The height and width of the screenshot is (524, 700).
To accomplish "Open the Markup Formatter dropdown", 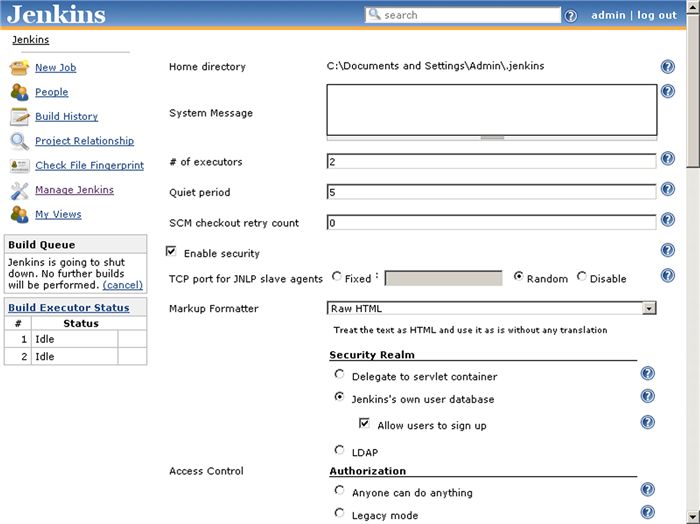I will pyautogui.click(x=649, y=308).
